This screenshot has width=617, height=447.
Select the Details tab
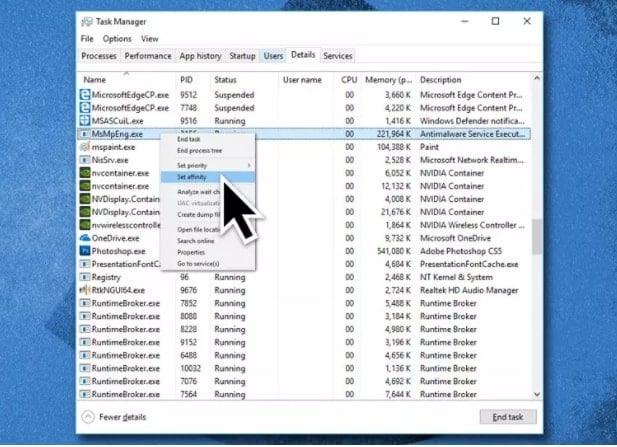(x=303, y=55)
